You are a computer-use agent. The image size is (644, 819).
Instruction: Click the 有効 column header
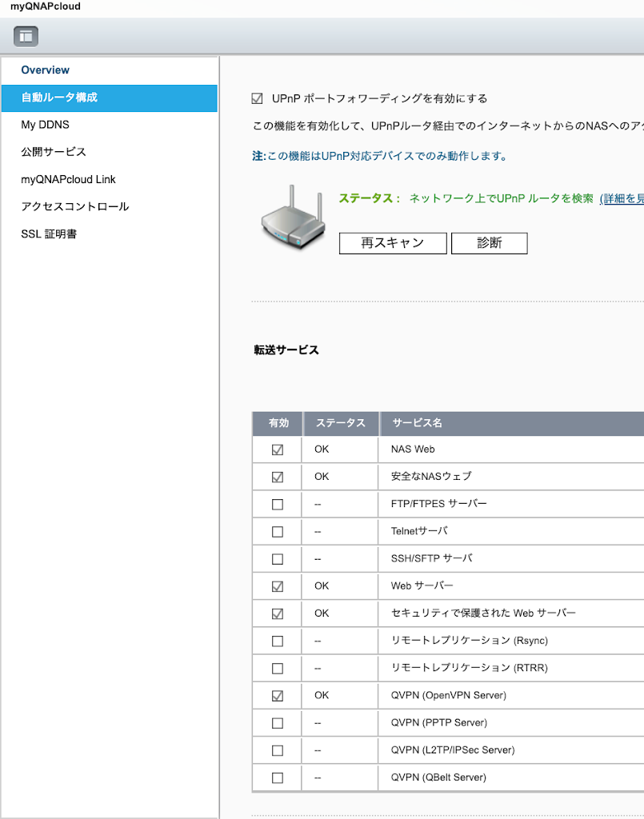click(278, 423)
